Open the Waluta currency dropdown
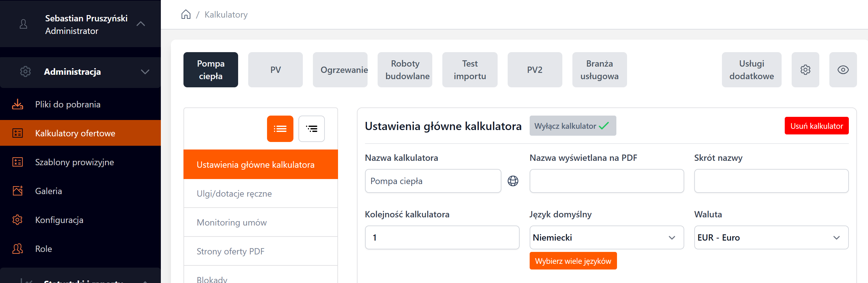868x283 pixels. click(771, 237)
